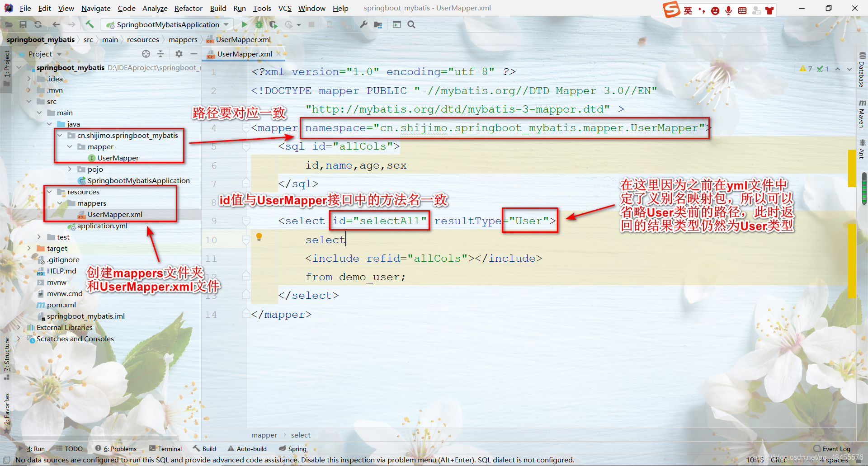Switch Sogou input language 英 toggle
The width and height of the screenshot is (868, 466).
688,10
